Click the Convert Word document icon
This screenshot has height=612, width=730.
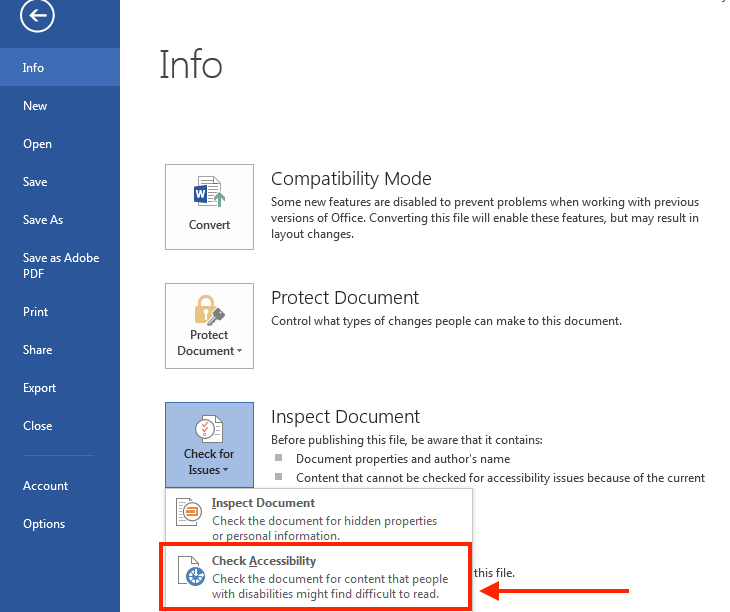209,193
